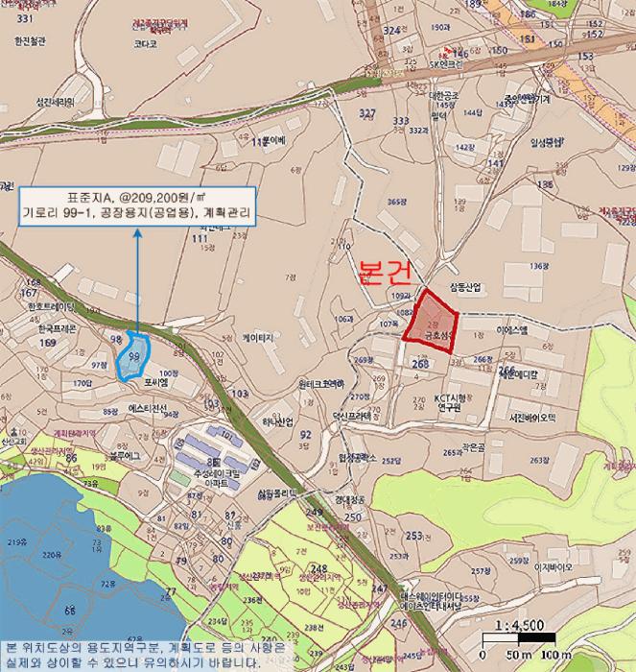
Task: Click parcel label 144답
Action: (x=472, y=112)
